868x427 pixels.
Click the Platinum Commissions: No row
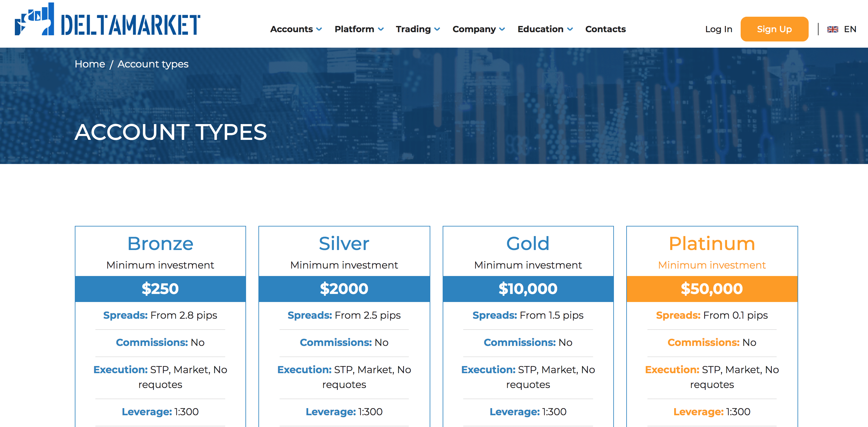point(712,343)
